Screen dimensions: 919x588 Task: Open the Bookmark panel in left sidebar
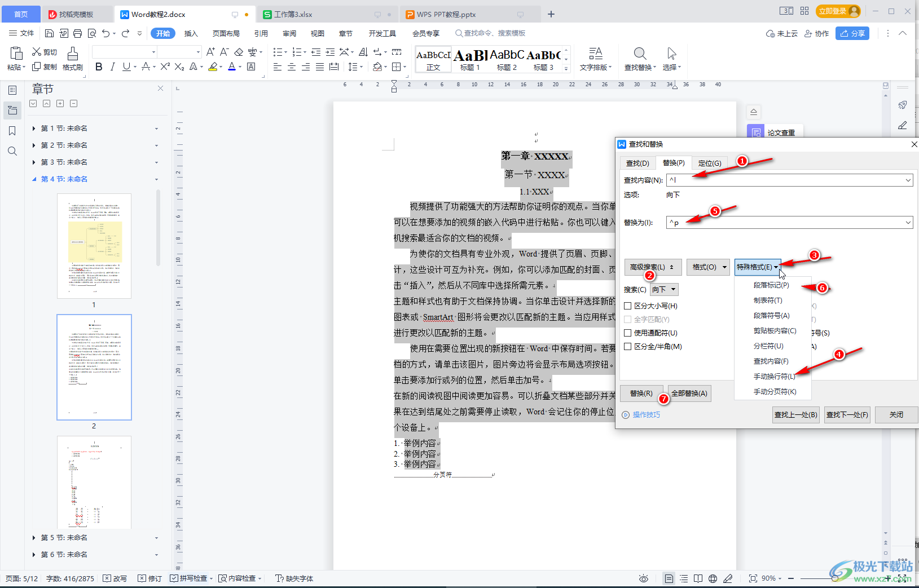pyautogui.click(x=12, y=131)
